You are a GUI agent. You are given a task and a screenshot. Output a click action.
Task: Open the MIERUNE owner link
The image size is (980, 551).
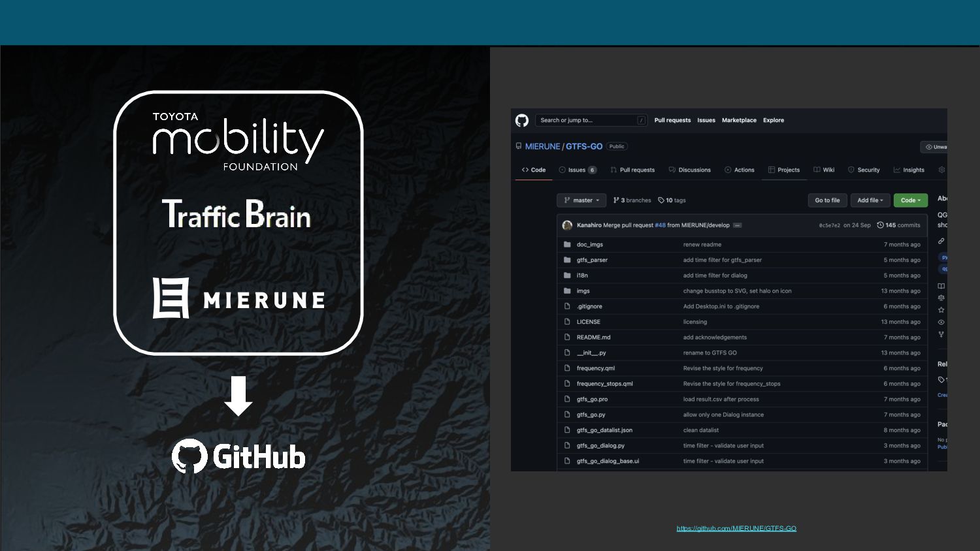coord(542,146)
